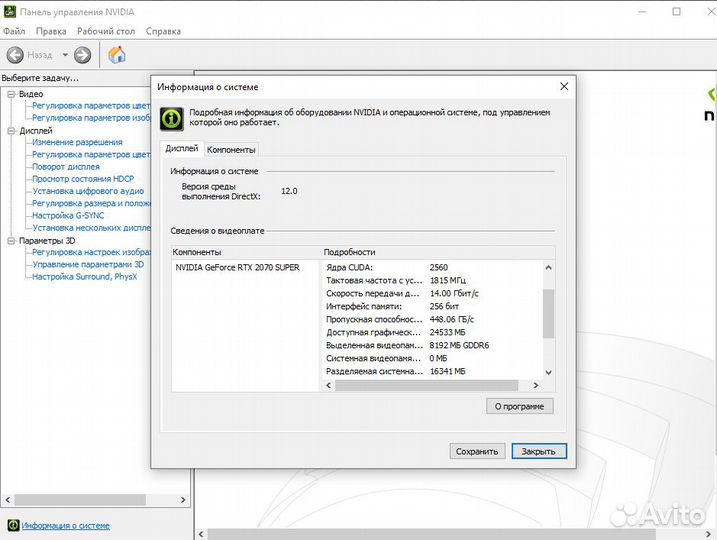Select the 16341 МБ shared memory value
717x540 pixels.
click(447, 371)
